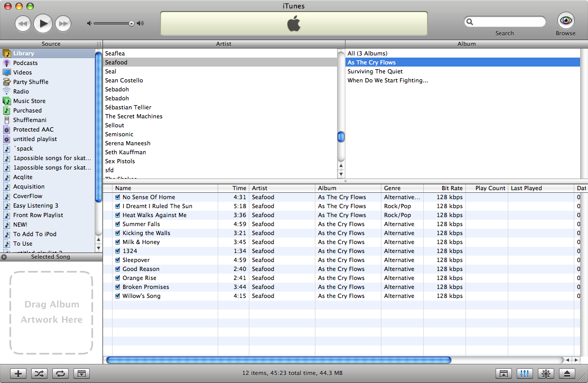Open Podcasts in the Source list

[48, 63]
